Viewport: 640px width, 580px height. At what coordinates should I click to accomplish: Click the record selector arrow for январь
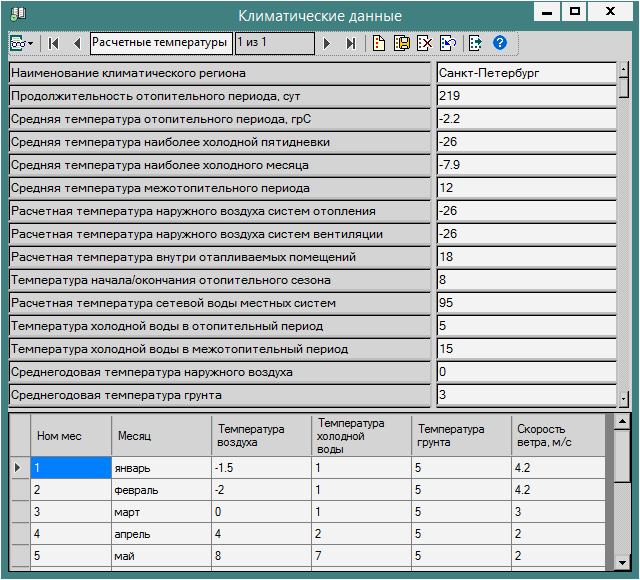pyautogui.click(x=19, y=467)
